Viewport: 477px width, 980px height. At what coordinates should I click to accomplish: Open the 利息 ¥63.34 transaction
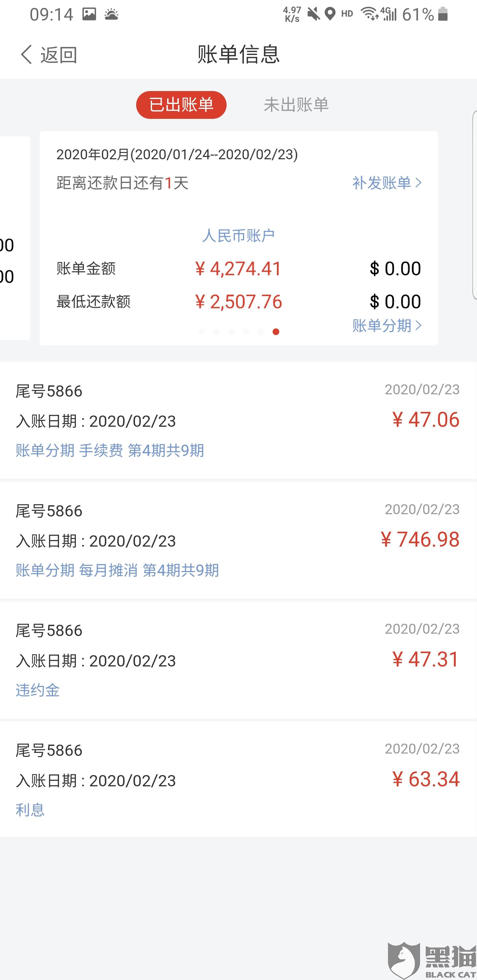(x=238, y=779)
